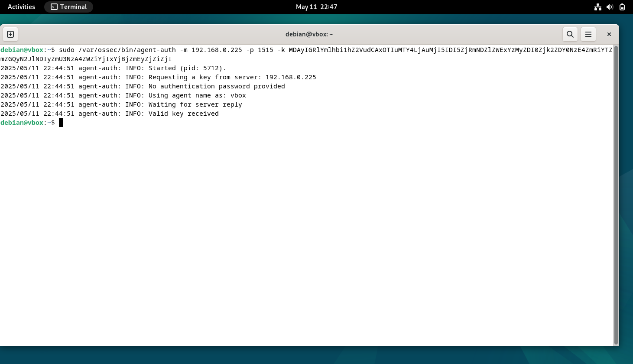This screenshot has height=364, width=633.
Task: Click the battery power icon
Action: point(622,7)
